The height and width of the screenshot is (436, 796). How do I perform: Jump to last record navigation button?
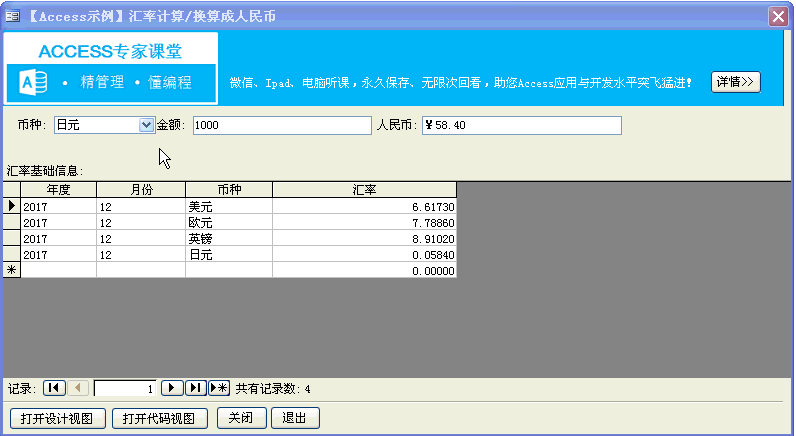click(x=195, y=388)
